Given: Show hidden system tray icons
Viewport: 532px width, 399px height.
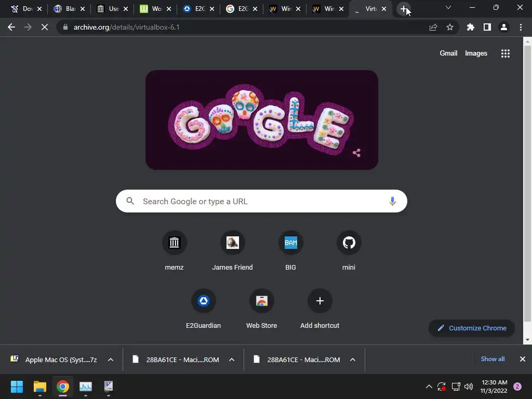Looking at the screenshot, I should [429, 387].
